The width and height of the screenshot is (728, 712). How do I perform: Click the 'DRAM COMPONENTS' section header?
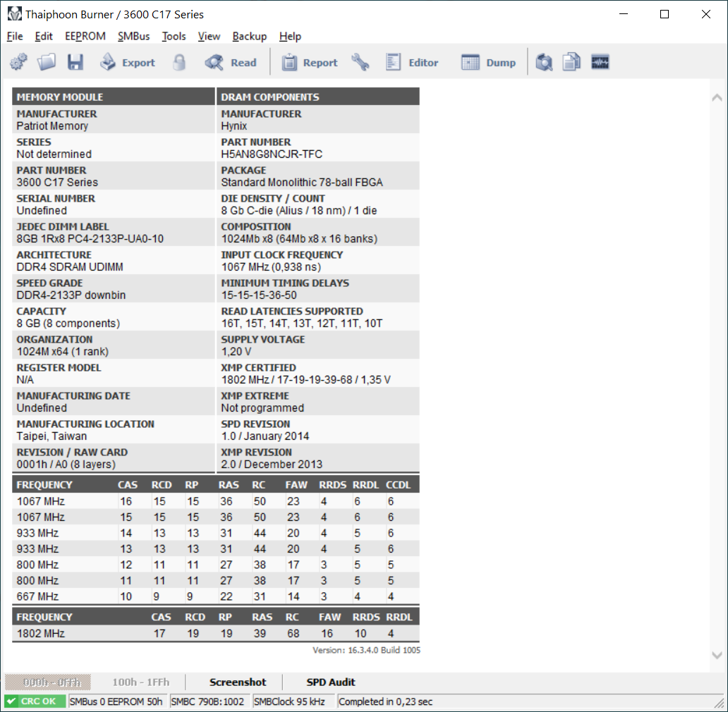tap(318, 97)
